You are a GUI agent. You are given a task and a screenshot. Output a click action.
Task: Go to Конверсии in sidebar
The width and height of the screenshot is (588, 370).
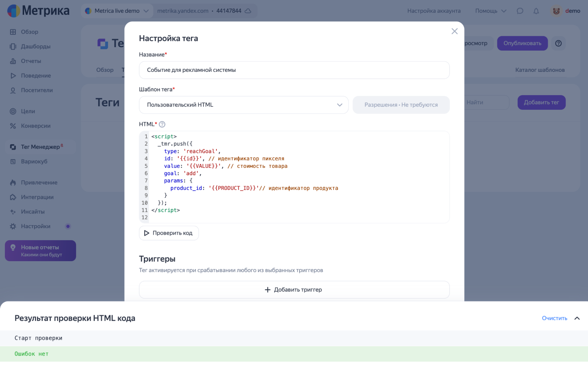click(35, 126)
